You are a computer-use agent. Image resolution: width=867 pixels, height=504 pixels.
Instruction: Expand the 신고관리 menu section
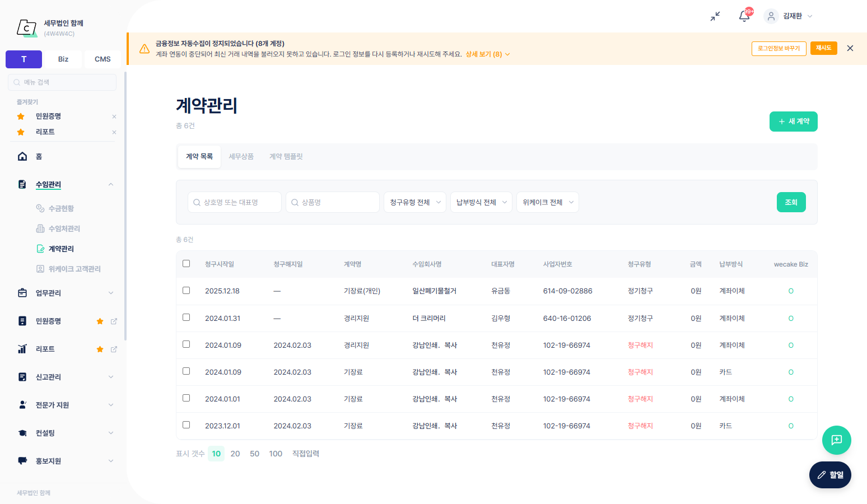pos(111,377)
